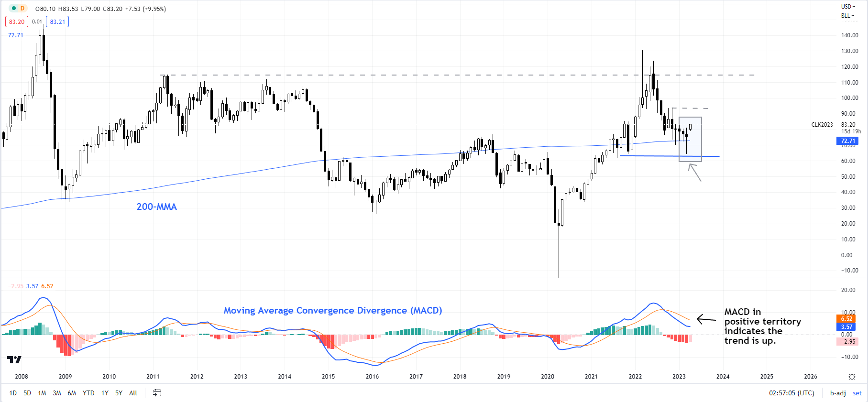The image size is (868, 402).
Task: Select the 6M time range
Action: 72,393
